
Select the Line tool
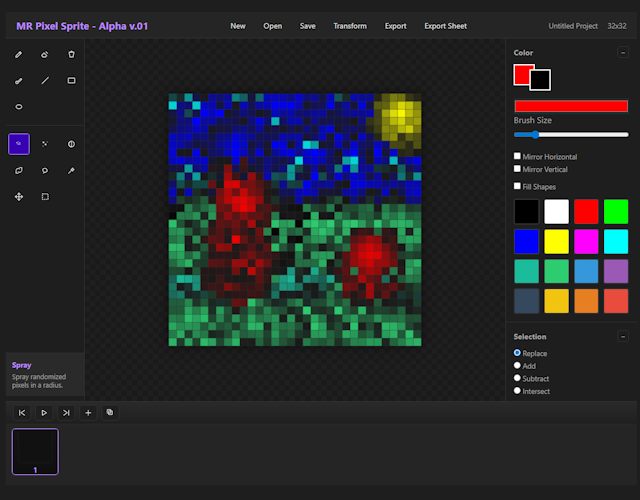45,81
